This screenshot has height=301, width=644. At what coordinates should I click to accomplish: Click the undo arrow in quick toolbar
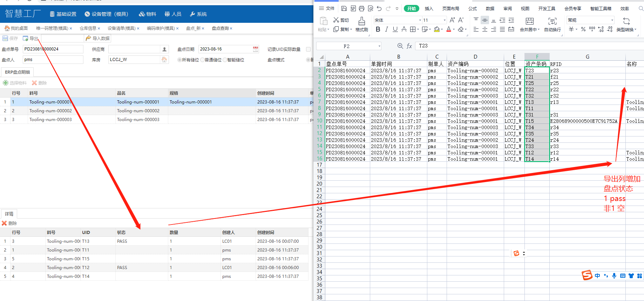pyautogui.click(x=379, y=8)
